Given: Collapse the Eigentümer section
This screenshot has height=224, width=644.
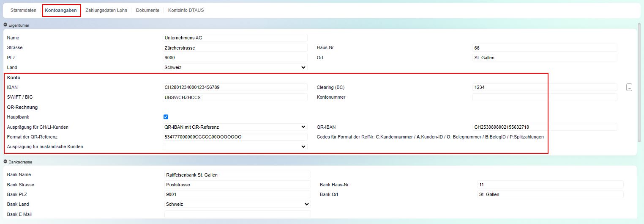Looking at the screenshot, I should 5,25.
